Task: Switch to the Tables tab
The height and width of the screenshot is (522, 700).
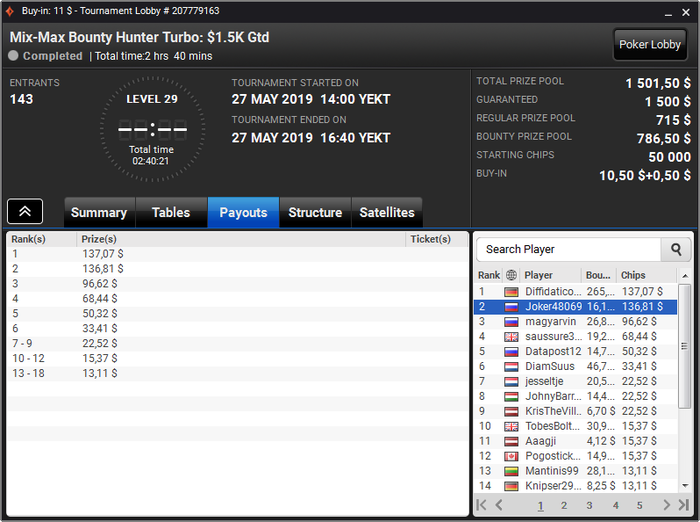Action: coord(171,213)
